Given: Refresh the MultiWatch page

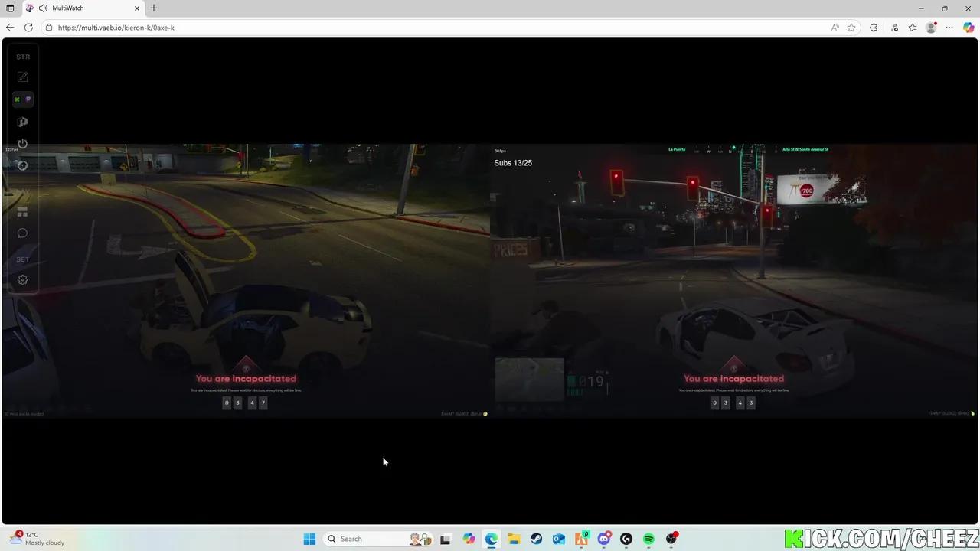Looking at the screenshot, I should point(28,28).
